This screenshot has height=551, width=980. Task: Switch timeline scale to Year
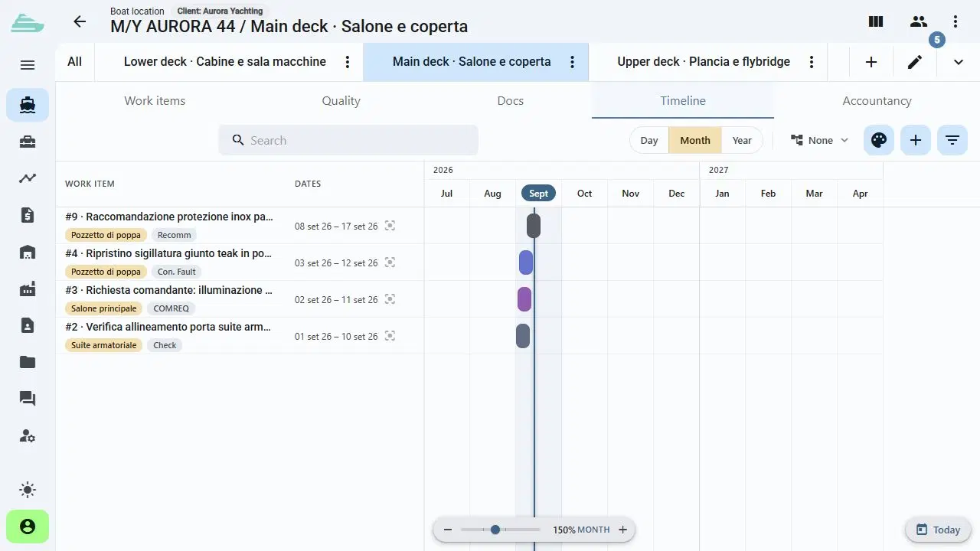click(742, 140)
